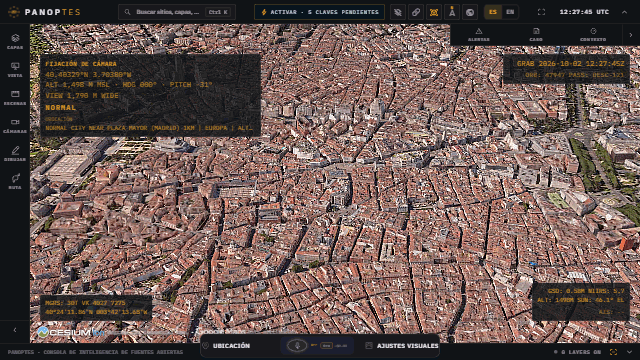Click the 12:27:45 UTC clock

click(x=584, y=12)
